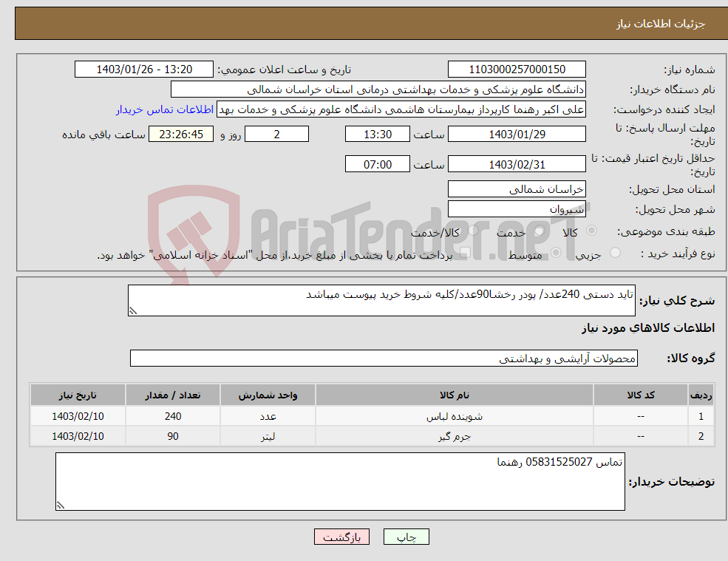Click the تاریخ نیاز column header
This screenshot has width=728, height=561.
[78, 395]
